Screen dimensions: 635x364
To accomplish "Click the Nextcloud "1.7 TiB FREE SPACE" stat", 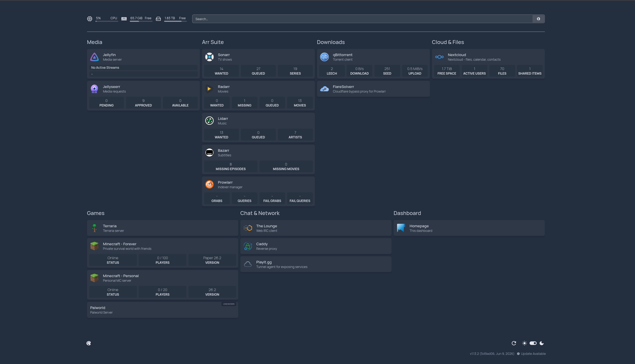I will [x=447, y=71].
